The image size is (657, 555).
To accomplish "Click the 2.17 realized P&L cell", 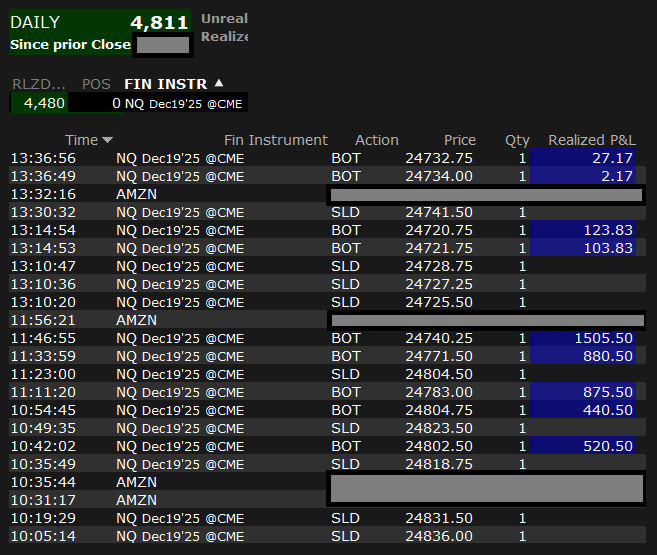I will (583, 176).
